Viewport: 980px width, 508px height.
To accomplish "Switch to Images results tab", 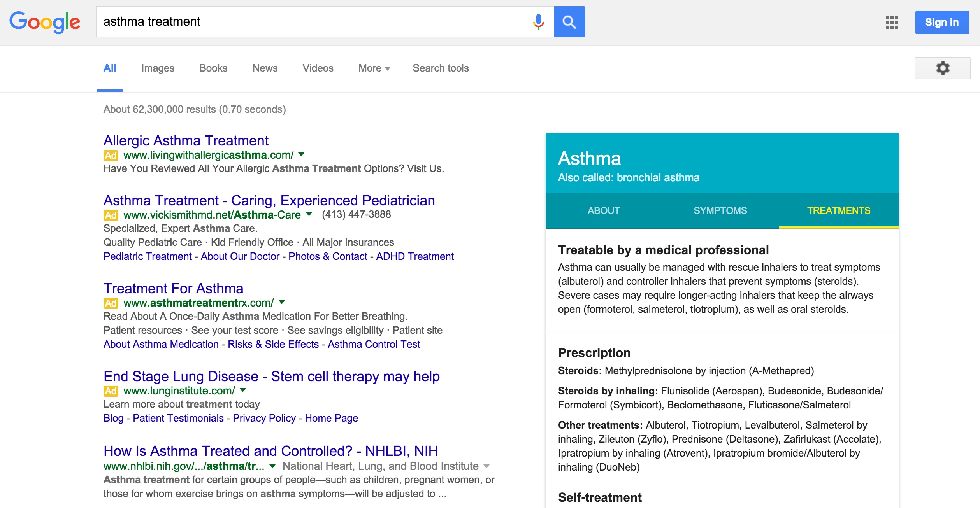I will [158, 68].
